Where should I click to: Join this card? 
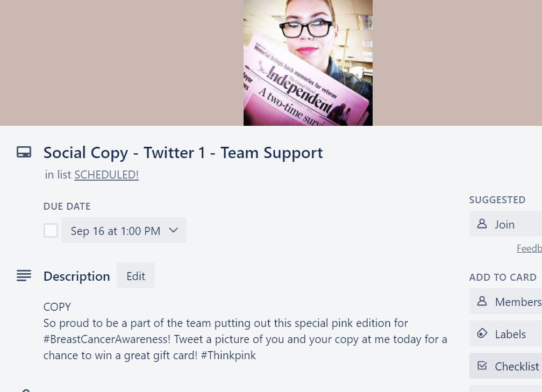coord(505,224)
